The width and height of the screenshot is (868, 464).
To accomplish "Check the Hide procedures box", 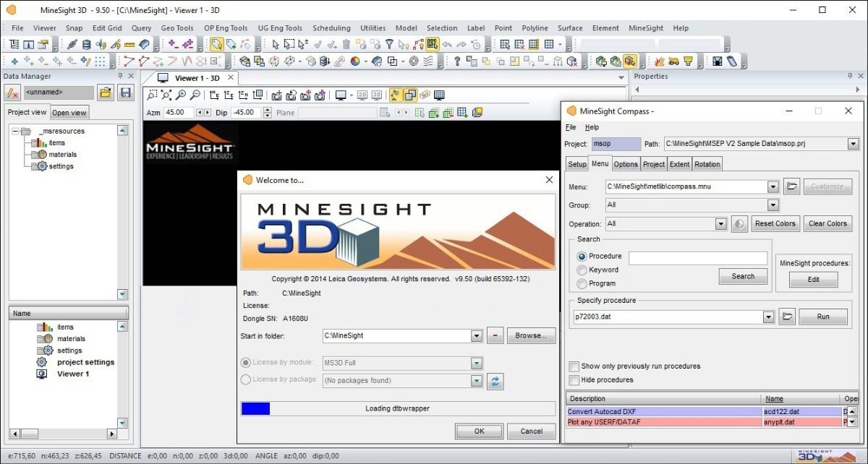I will (574, 380).
